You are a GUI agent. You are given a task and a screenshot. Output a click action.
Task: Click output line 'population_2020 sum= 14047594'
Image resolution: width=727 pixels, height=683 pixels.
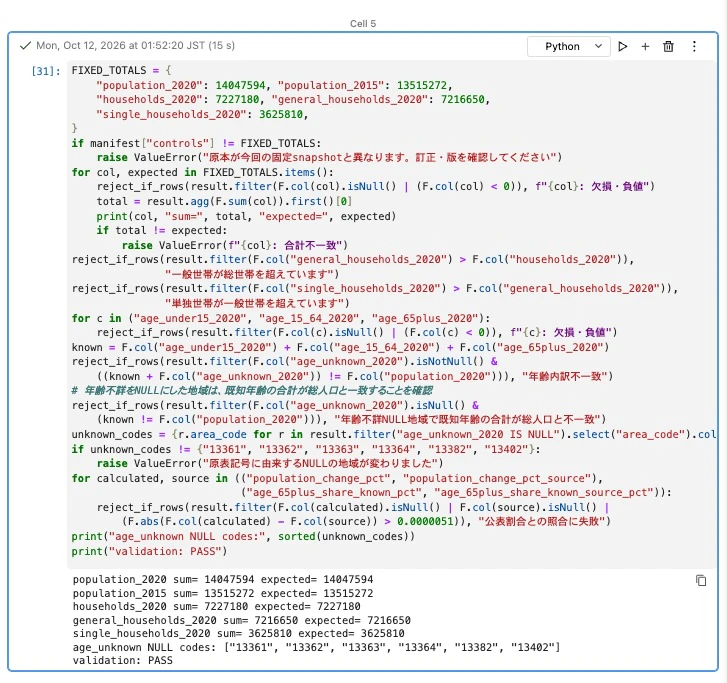(x=223, y=580)
